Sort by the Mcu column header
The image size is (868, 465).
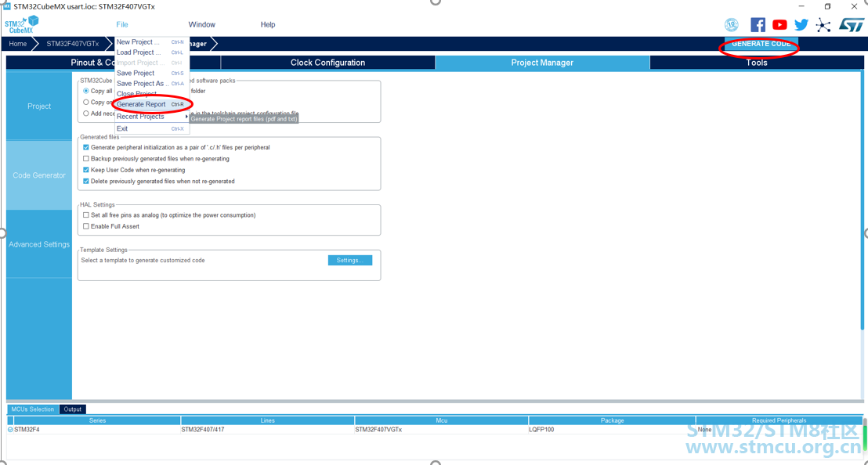[x=441, y=420]
